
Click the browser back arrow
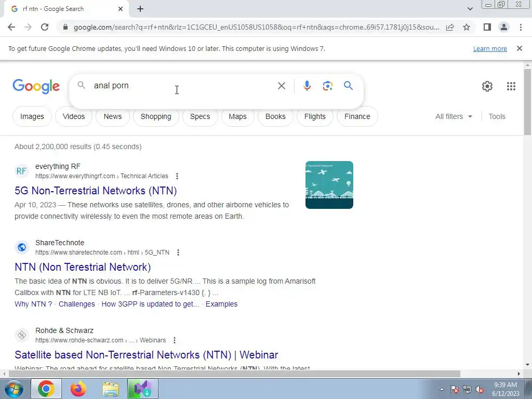(11, 27)
